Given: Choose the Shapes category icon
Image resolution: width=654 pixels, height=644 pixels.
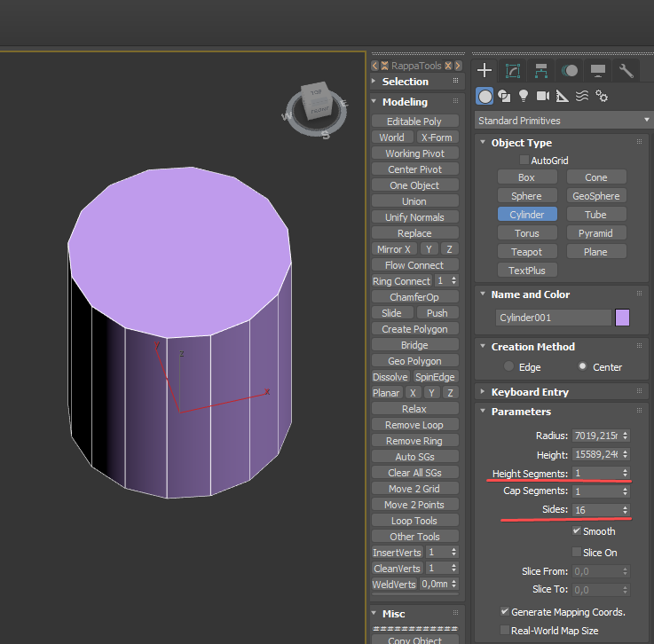Looking at the screenshot, I should 504,96.
